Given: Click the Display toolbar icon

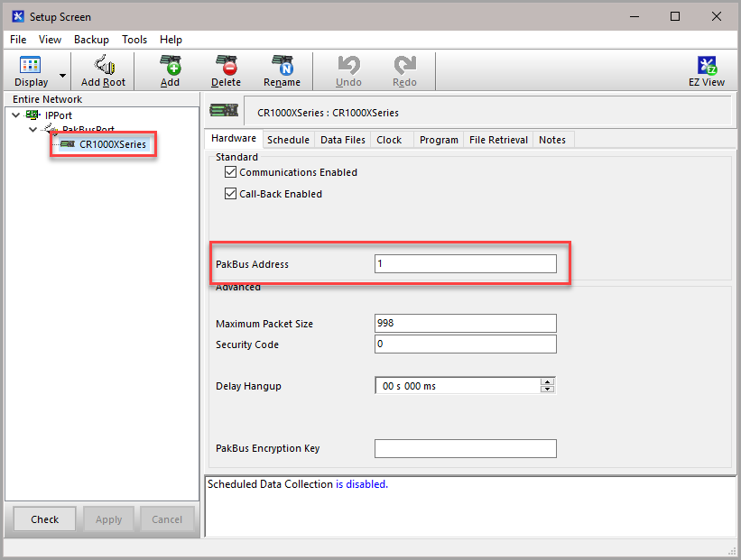Looking at the screenshot, I should [31, 65].
